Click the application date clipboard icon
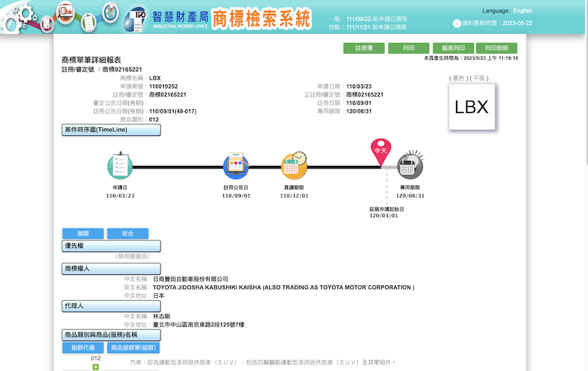The image size is (588, 371). 120,166
